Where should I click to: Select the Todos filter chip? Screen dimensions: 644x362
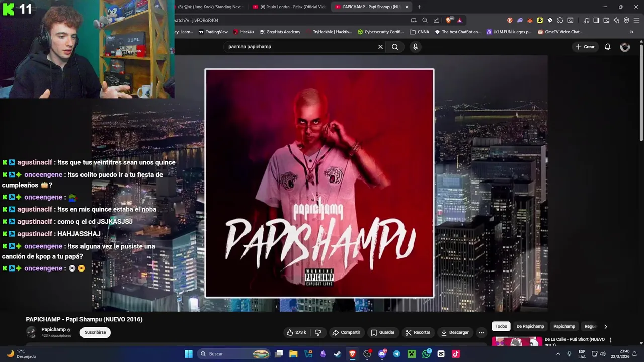pyautogui.click(x=501, y=326)
